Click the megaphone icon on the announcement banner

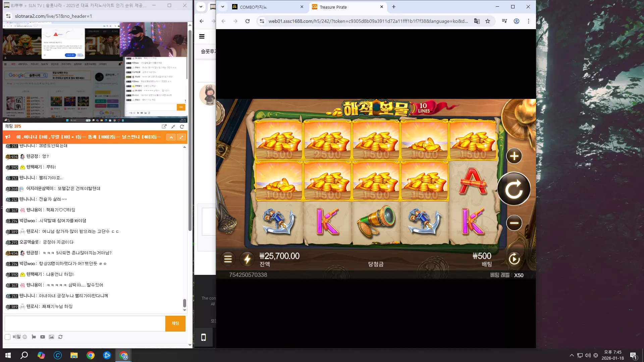coord(8,137)
